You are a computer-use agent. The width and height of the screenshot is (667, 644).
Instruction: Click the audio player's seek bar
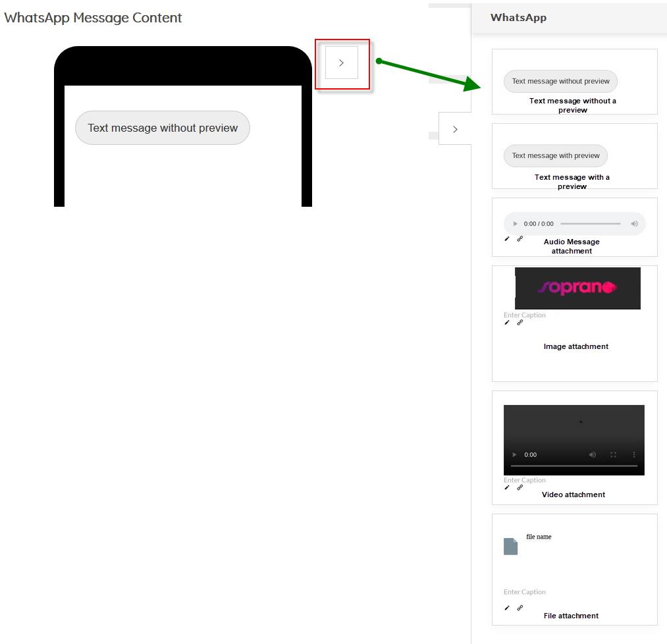[x=590, y=224]
